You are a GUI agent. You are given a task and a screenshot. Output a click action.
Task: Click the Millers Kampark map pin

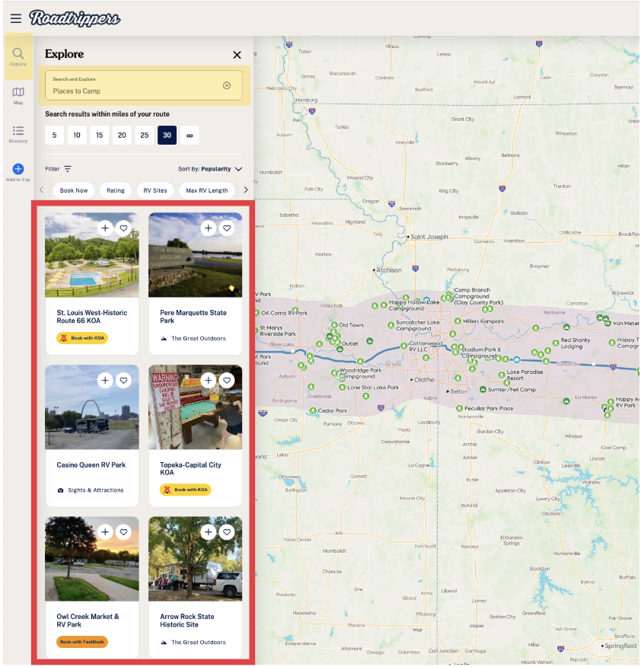coord(457,321)
